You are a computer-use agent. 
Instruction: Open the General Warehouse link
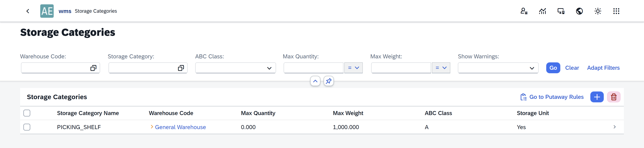[180, 127]
